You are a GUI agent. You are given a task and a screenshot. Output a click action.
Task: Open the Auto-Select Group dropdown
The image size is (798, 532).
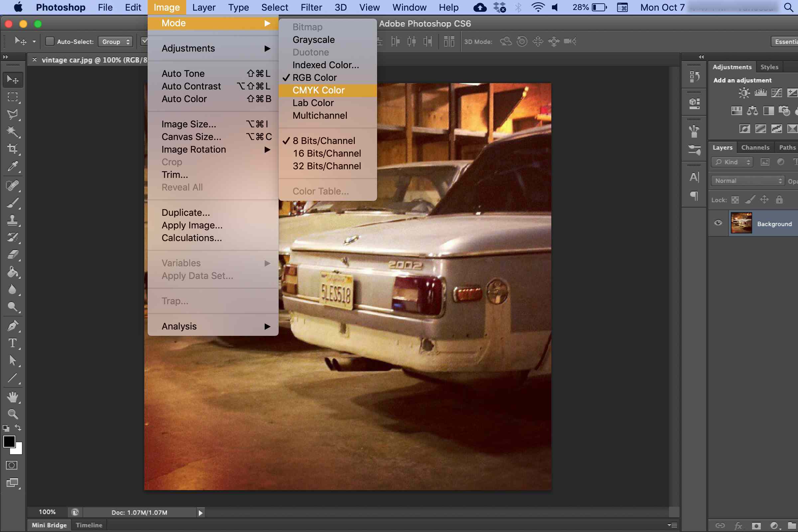coord(115,41)
